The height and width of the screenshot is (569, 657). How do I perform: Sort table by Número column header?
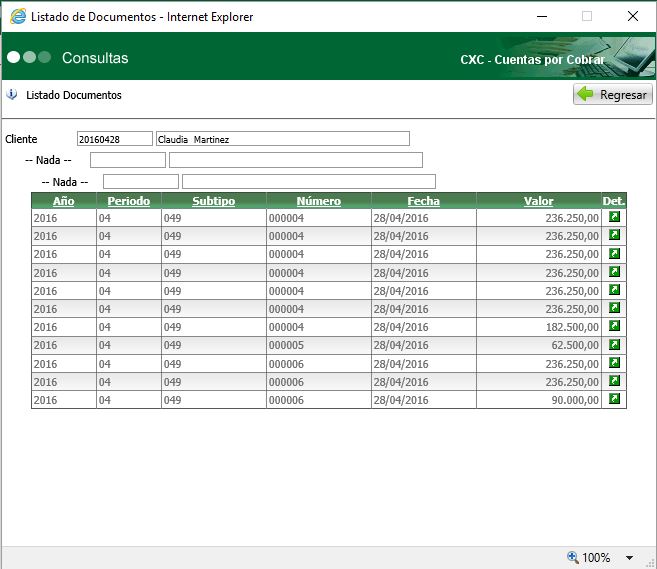(x=319, y=201)
